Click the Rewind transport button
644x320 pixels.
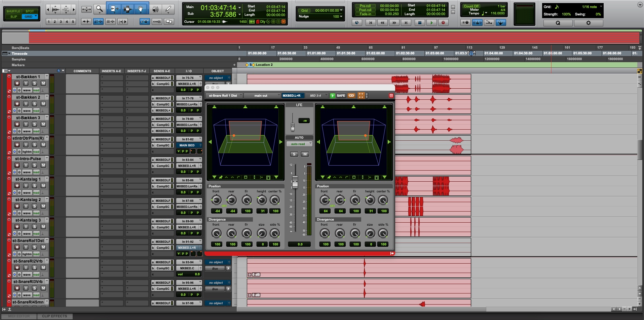click(382, 22)
